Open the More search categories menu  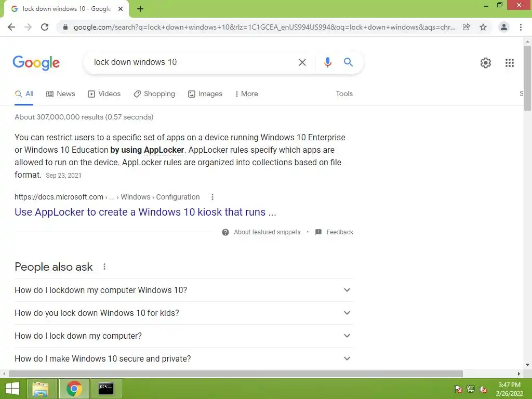pyautogui.click(x=247, y=94)
